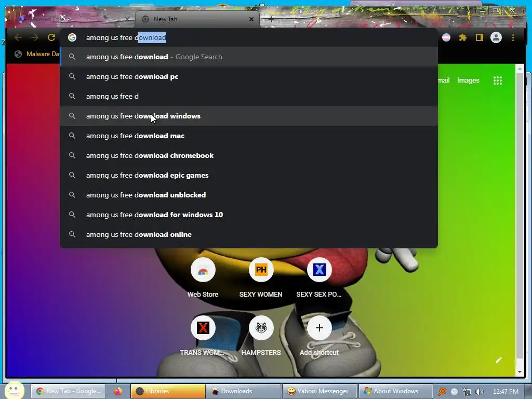Choose suggestion 'among us free download pc'

tap(249, 77)
